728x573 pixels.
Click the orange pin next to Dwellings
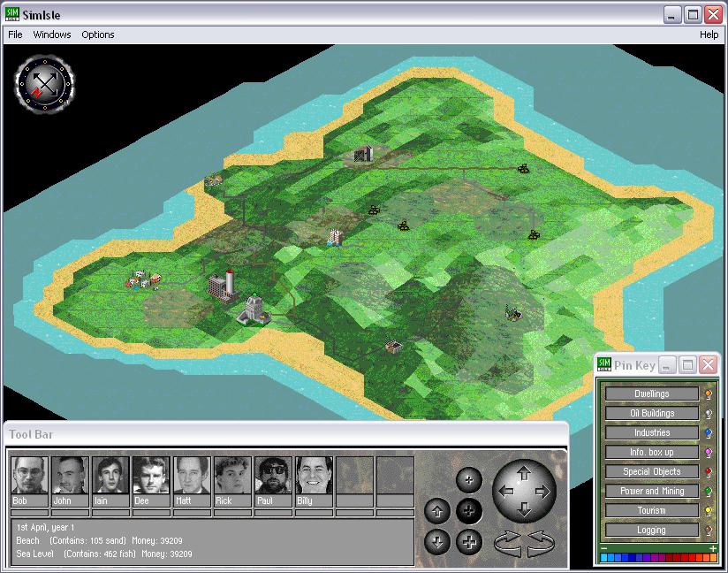click(709, 394)
